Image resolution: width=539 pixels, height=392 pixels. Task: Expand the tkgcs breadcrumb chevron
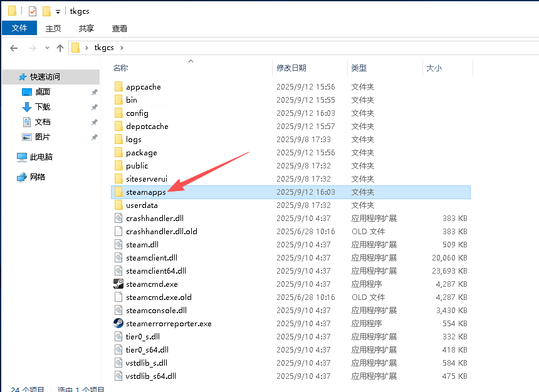point(122,48)
